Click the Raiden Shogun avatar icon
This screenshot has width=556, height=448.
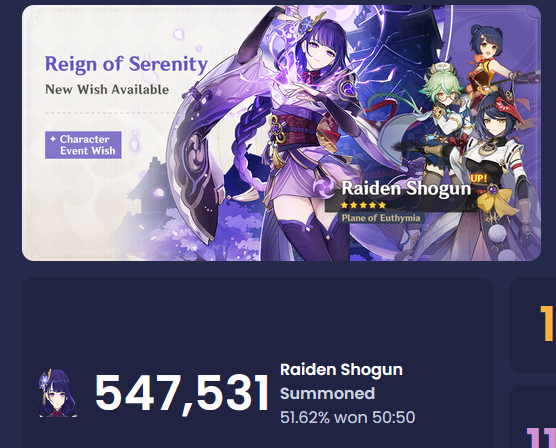[x=57, y=393]
